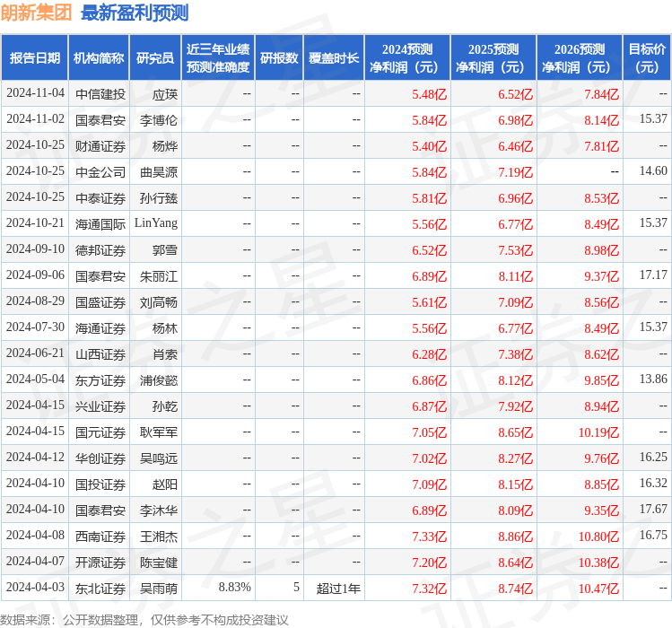Click researcher 李沐华
672x628 pixels.
[159, 510]
